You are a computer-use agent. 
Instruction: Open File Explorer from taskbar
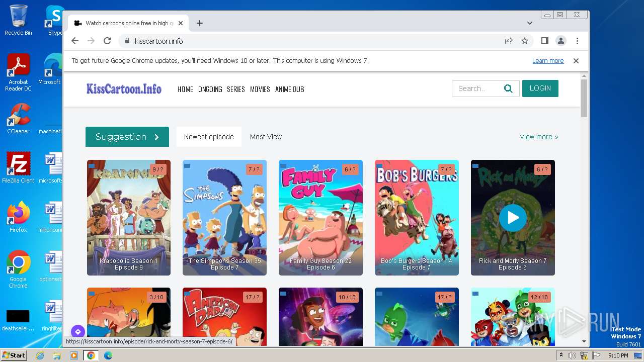coord(57,355)
